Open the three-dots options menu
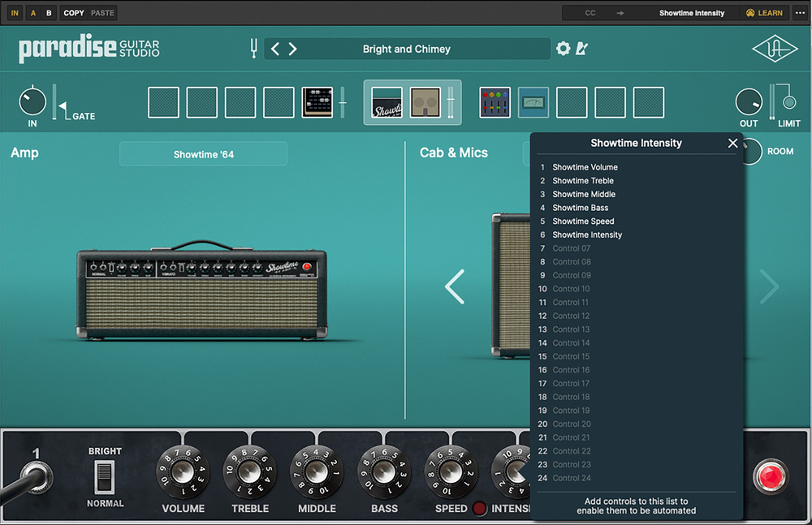 tap(800, 13)
